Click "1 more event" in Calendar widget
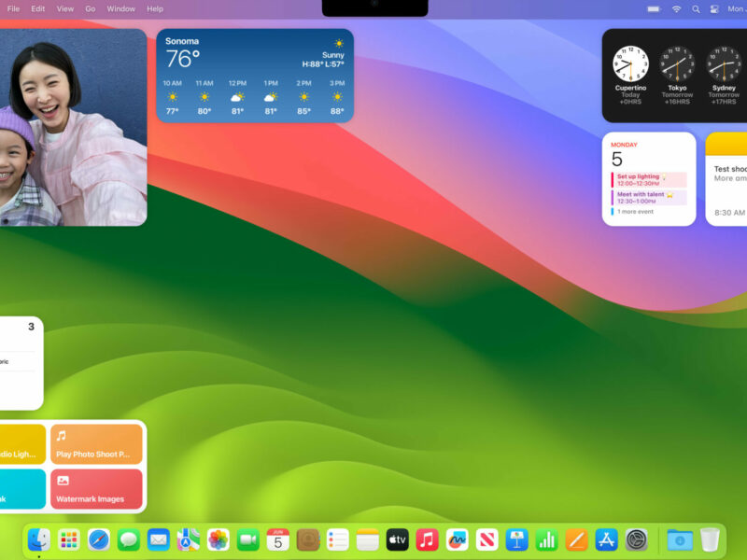The height and width of the screenshot is (560, 747). tap(635, 212)
